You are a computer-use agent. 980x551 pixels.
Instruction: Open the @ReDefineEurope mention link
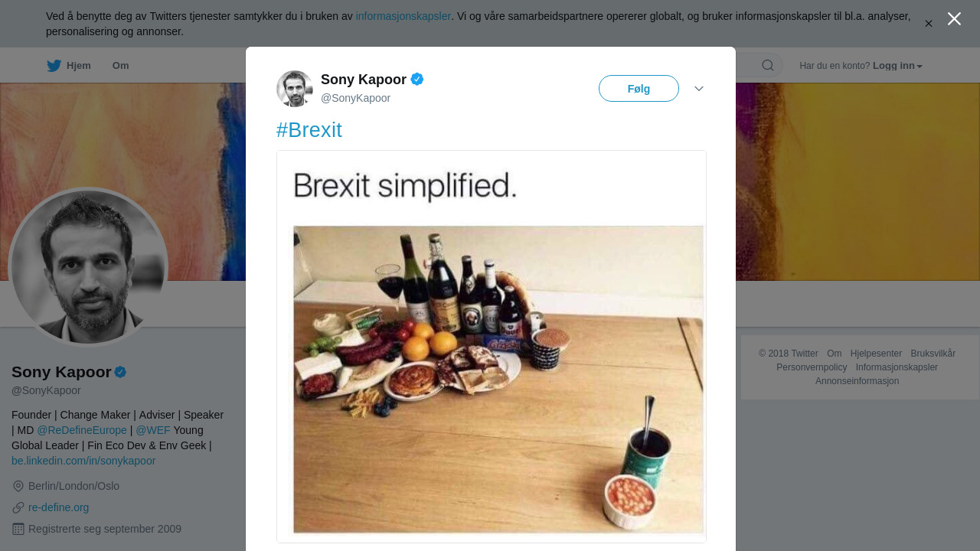(82, 430)
